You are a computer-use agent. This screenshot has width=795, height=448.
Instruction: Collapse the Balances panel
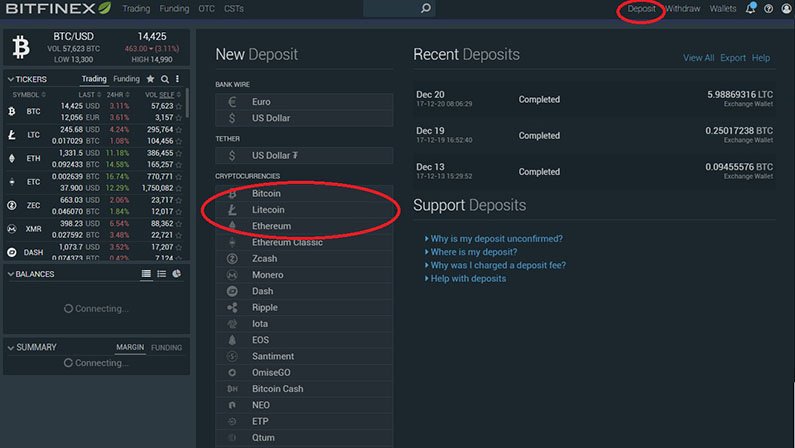pos(11,274)
